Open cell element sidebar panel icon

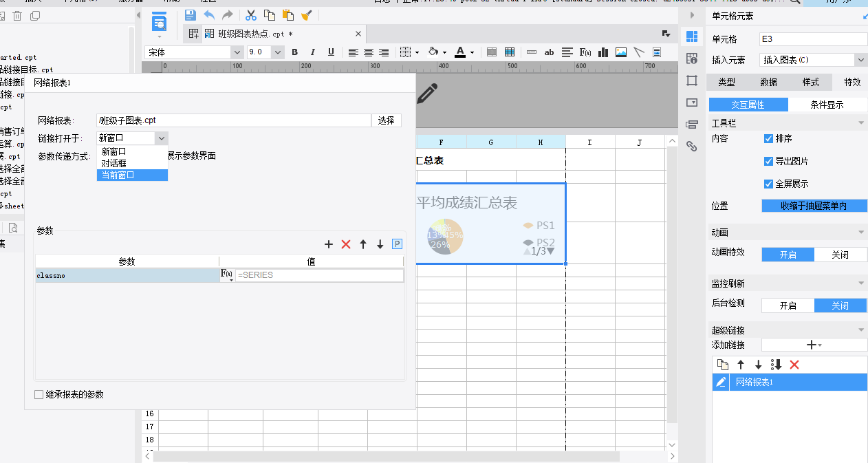click(x=692, y=37)
